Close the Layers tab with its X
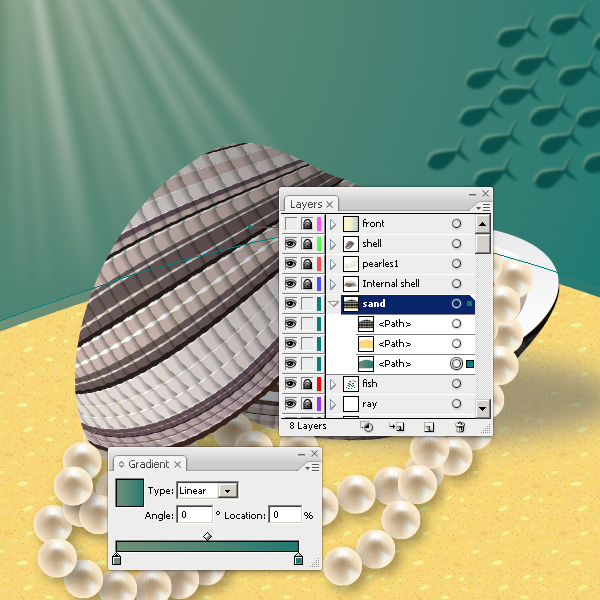600x600 pixels. tap(329, 205)
